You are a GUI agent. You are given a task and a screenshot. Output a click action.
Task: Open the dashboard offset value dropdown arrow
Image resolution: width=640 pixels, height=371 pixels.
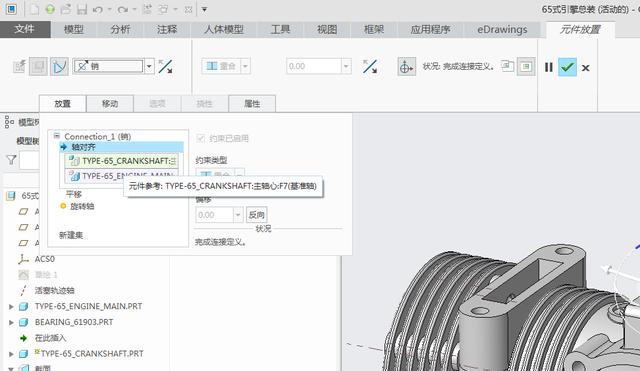[x=346, y=66]
